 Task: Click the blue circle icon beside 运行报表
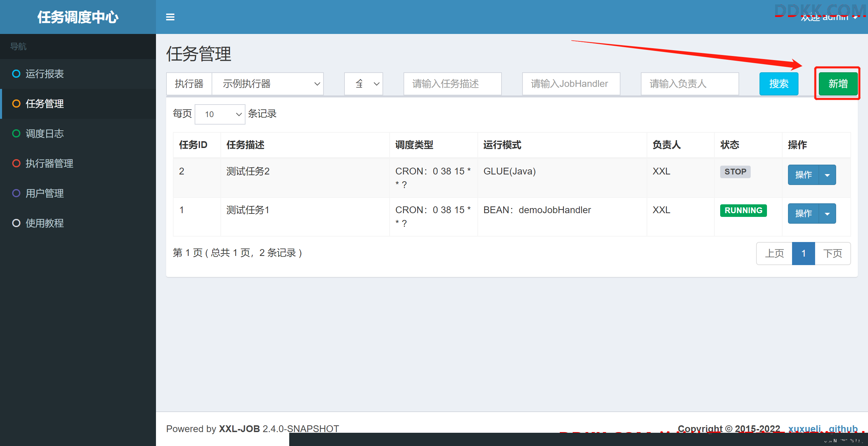(x=16, y=74)
